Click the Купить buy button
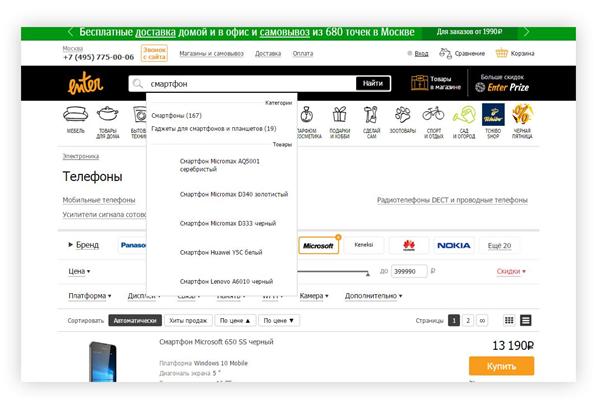 point(501,366)
